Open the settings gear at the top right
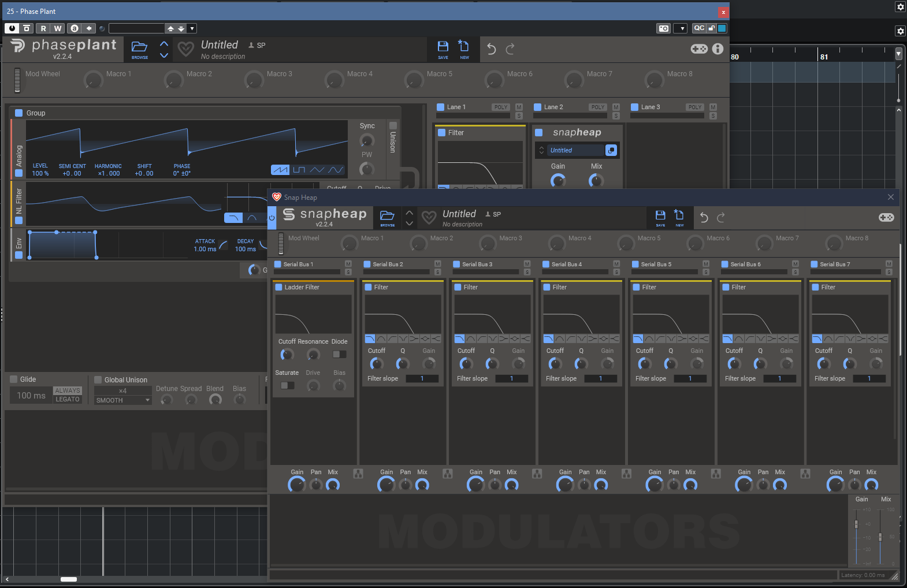 pyautogui.click(x=900, y=7)
